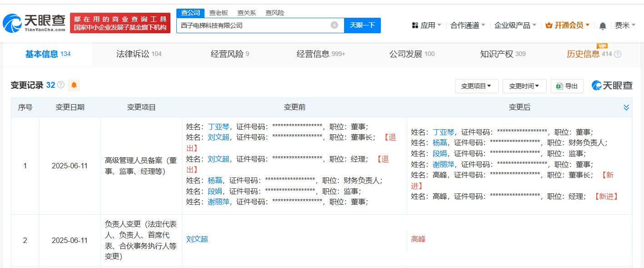Open 刘文超 link in row 2
Screen dimensions: 644x268
197,239
